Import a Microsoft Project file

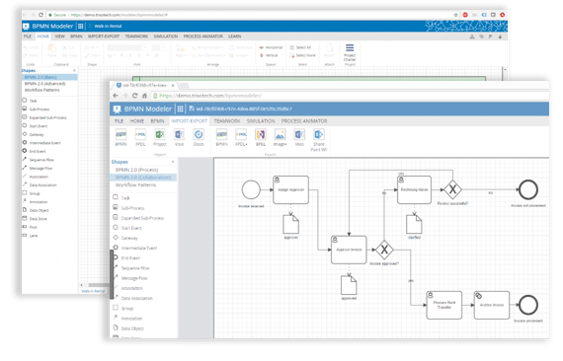pos(160,138)
